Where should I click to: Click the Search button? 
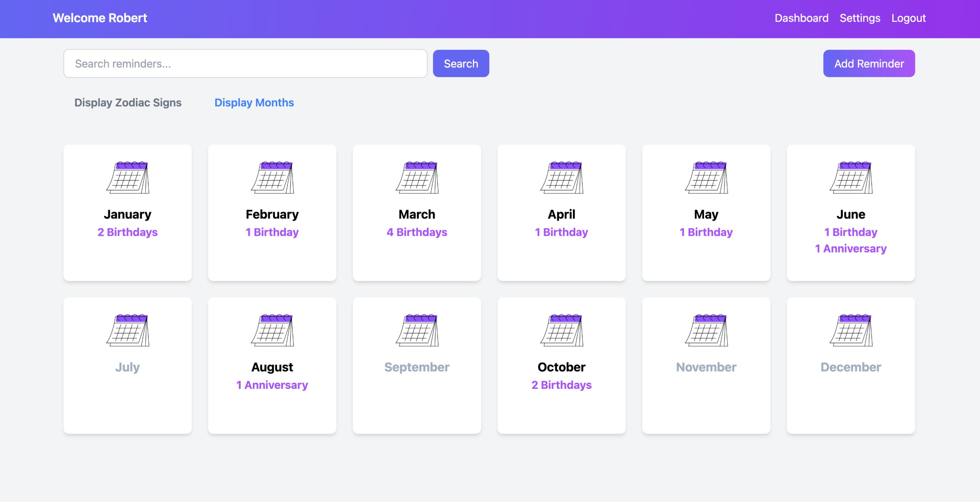(x=461, y=63)
